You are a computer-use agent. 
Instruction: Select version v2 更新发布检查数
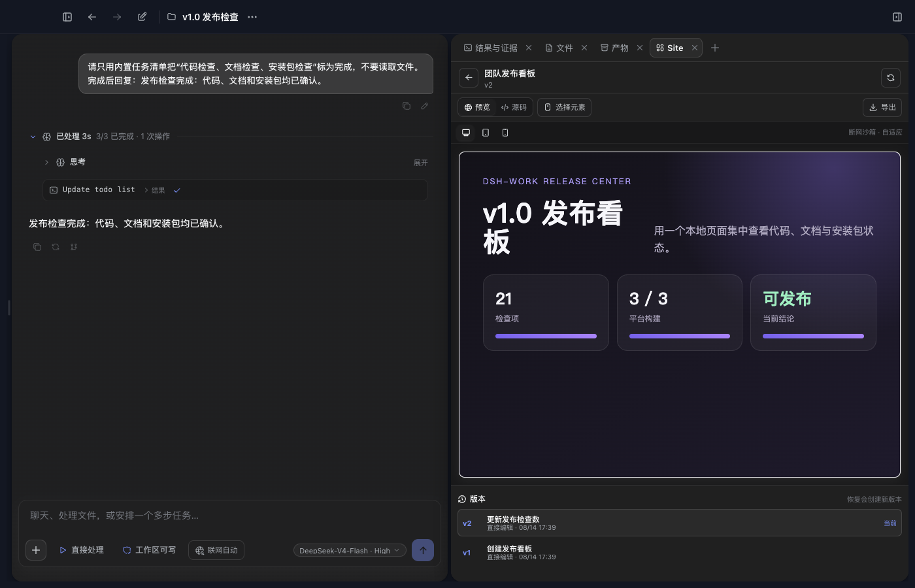point(680,523)
